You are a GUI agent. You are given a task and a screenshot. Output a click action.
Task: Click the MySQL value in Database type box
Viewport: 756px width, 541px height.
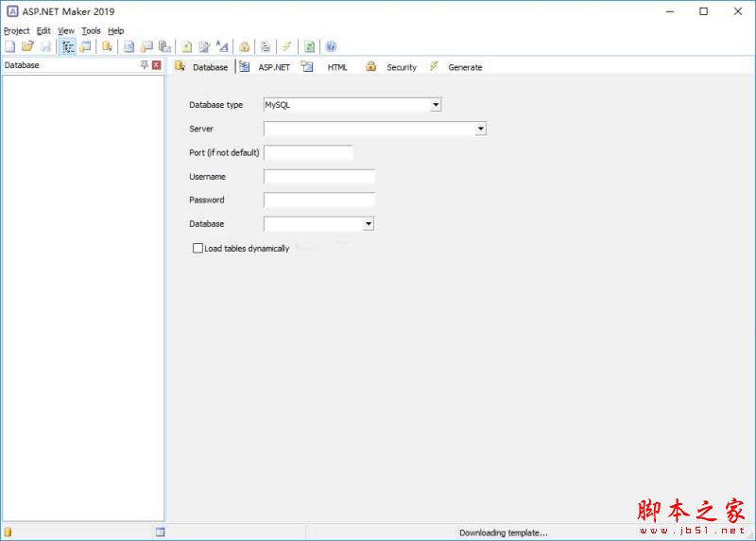pyautogui.click(x=277, y=105)
